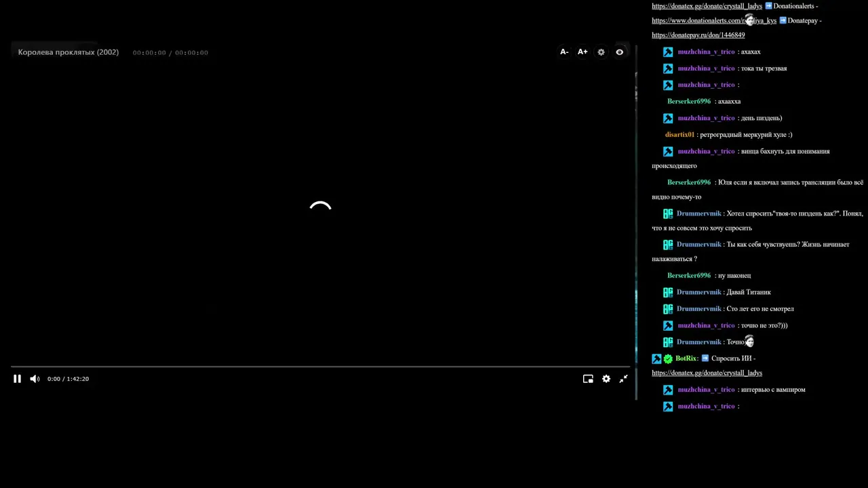
Task: Click the blue moderator badge beside BotRix
Action: [656, 359]
